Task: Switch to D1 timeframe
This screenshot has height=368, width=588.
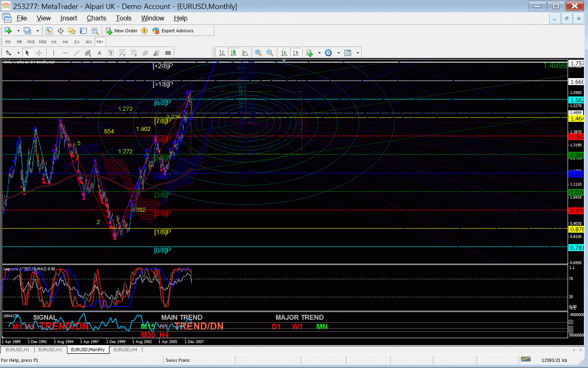Action: click(77, 42)
